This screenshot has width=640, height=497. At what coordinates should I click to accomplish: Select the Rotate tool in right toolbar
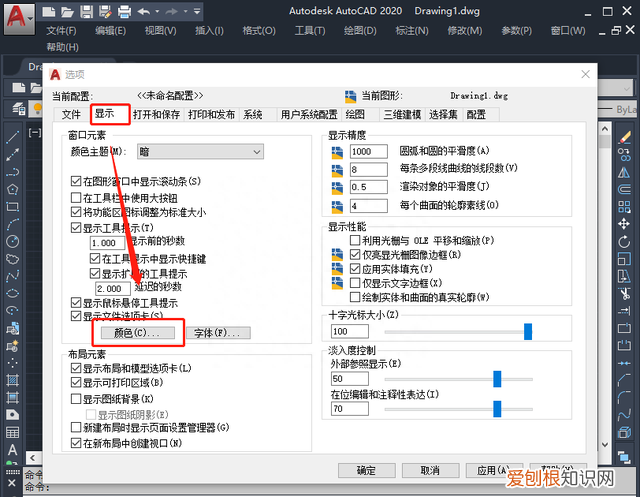[x=624, y=242]
